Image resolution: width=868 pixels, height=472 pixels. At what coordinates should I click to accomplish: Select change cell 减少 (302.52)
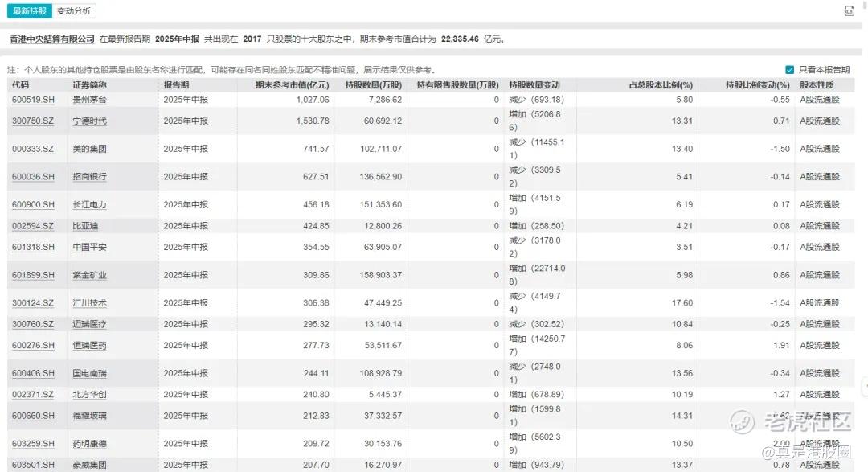[x=536, y=324]
